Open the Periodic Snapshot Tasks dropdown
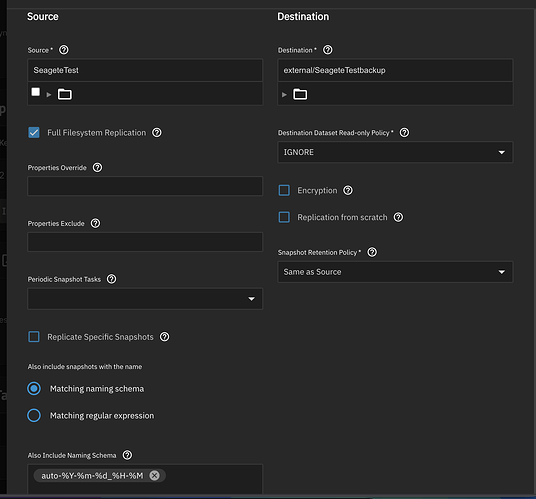The width and height of the screenshot is (536, 499). [x=145, y=299]
